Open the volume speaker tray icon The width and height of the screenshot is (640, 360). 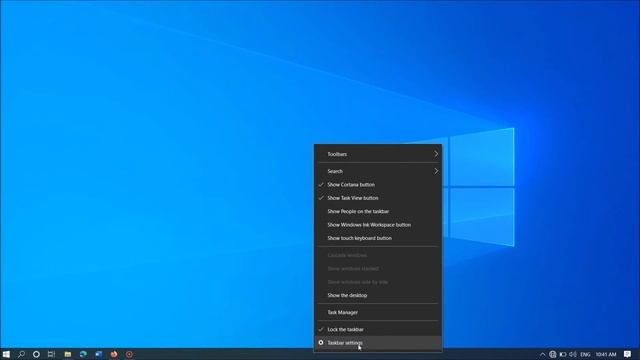tap(573, 354)
